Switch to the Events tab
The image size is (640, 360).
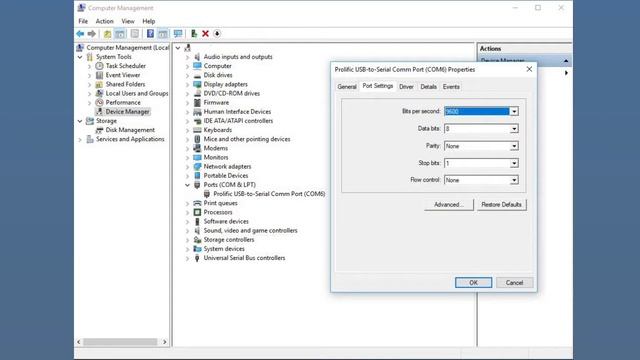[x=451, y=87]
